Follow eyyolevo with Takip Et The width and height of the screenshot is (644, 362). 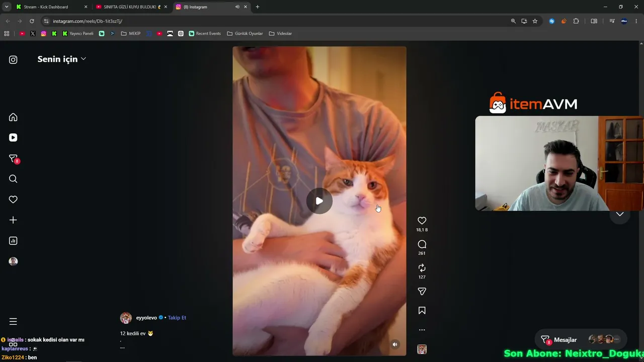coord(177,318)
